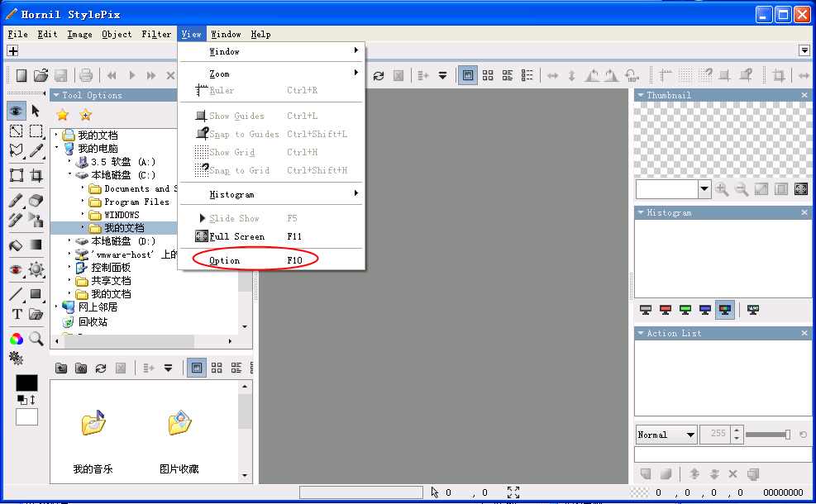Select the Text tool
Viewport: 816px width, 504px height.
(17, 314)
